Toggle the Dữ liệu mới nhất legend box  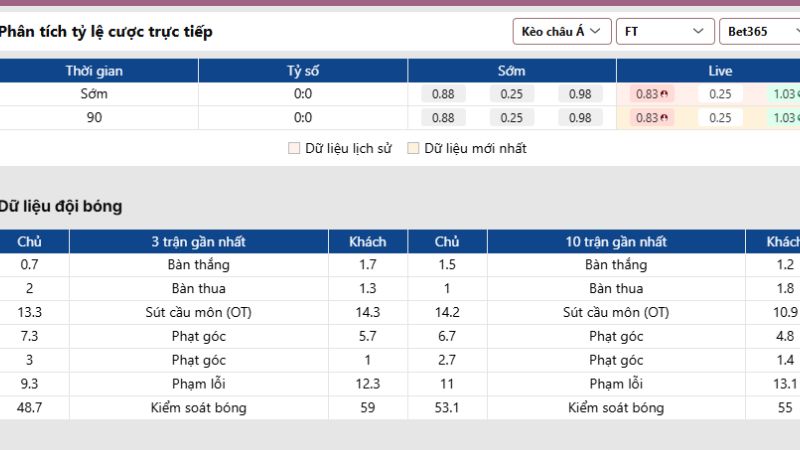click(413, 149)
